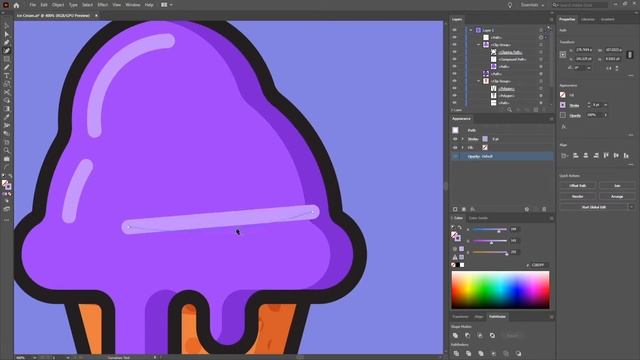Swap fill and stroke in Color panel
The image size is (640, 360).
[460, 228]
